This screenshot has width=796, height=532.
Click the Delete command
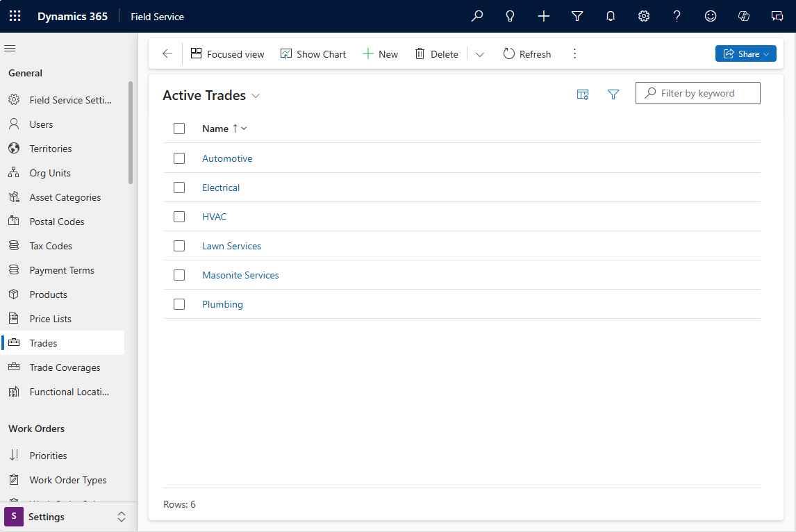click(437, 53)
